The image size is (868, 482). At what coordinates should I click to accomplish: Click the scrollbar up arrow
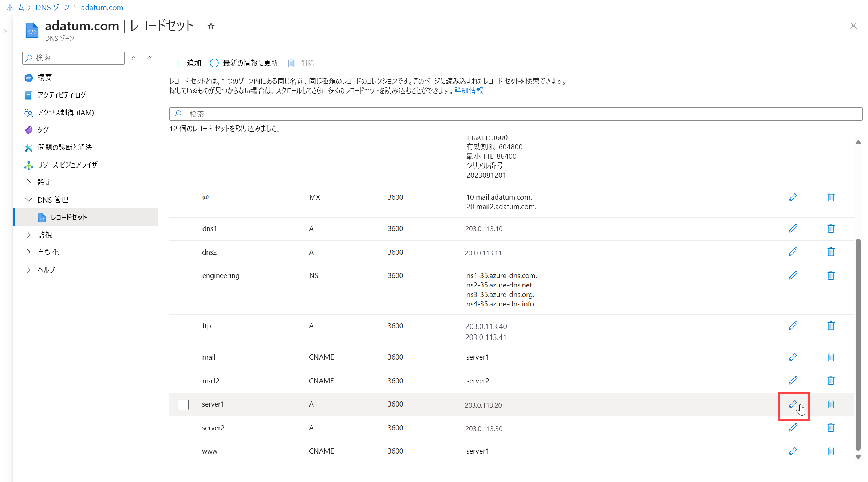pyautogui.click(x=858, y=142)
